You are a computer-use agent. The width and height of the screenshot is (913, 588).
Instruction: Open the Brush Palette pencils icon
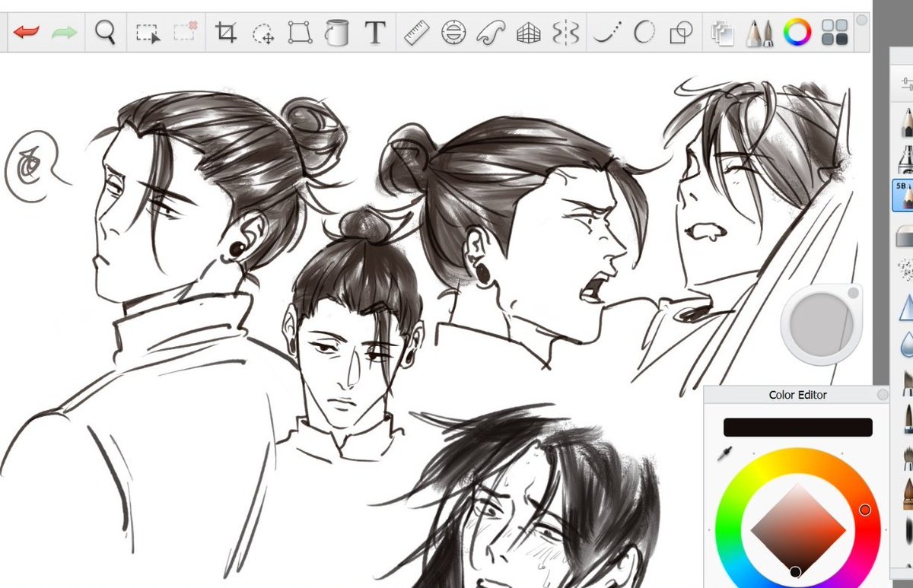(x=759, y=33)
